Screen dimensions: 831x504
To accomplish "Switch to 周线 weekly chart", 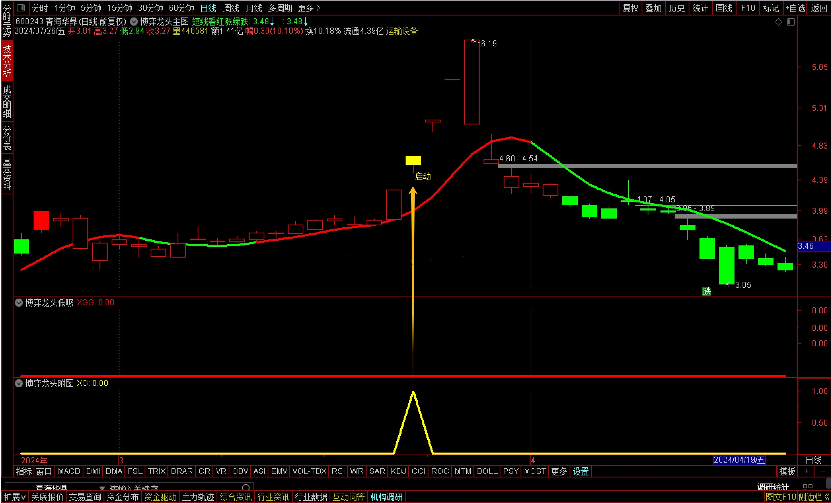I will 231,8.
